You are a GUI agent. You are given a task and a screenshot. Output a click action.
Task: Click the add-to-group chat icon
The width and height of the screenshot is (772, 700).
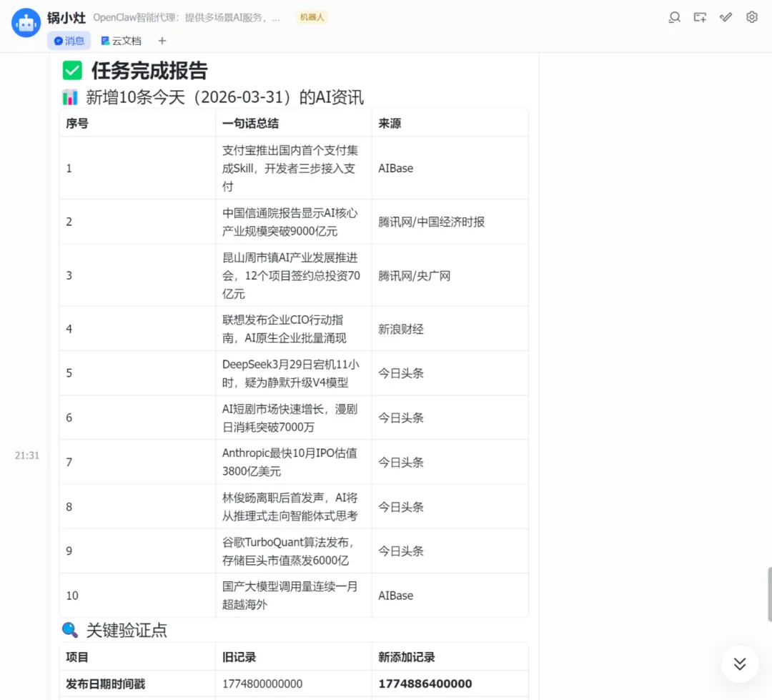(x=700, y=18)
